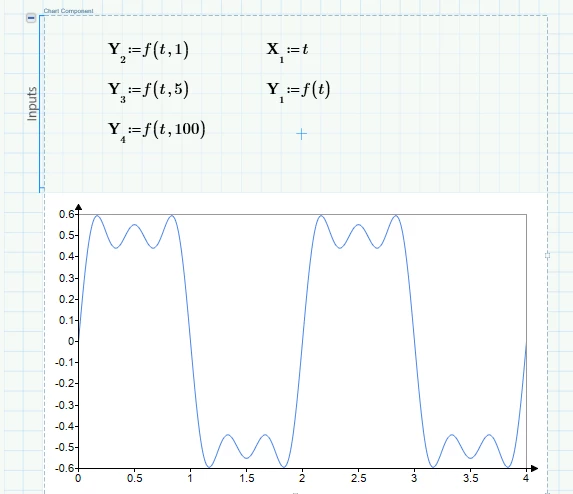This screenshot has width=573, height=494.
Task: Select the Y4 := f(t,100) definition
Action: [157, 131]
